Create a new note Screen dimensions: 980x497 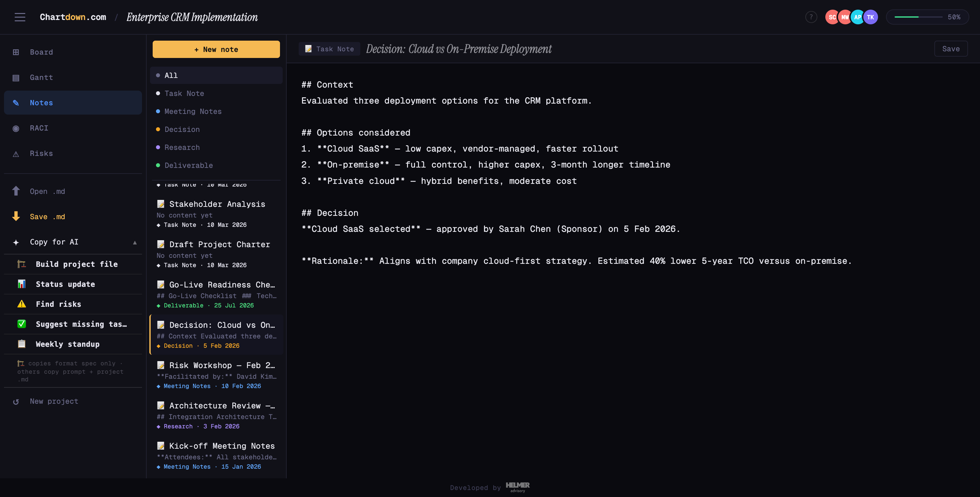pyautogui.click(x=216, y=49)
